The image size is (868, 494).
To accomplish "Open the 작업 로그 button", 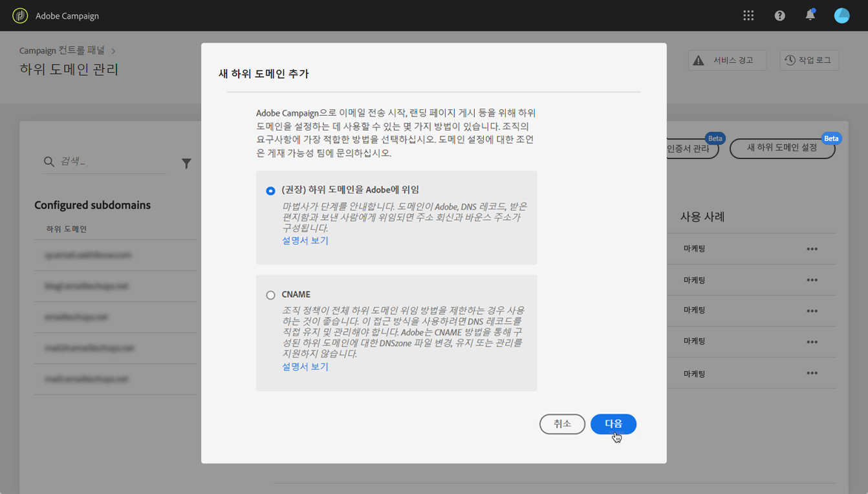I will point(809,60).
